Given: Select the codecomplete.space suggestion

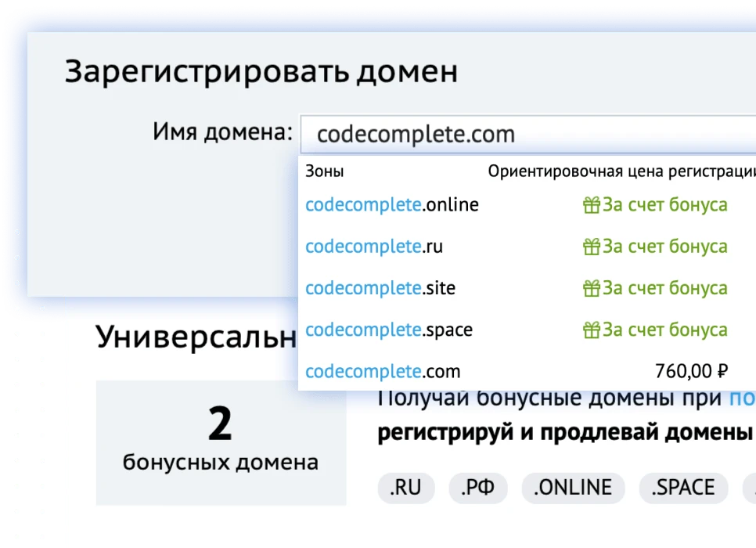Looking at the screenshot, I should point(388,330).
